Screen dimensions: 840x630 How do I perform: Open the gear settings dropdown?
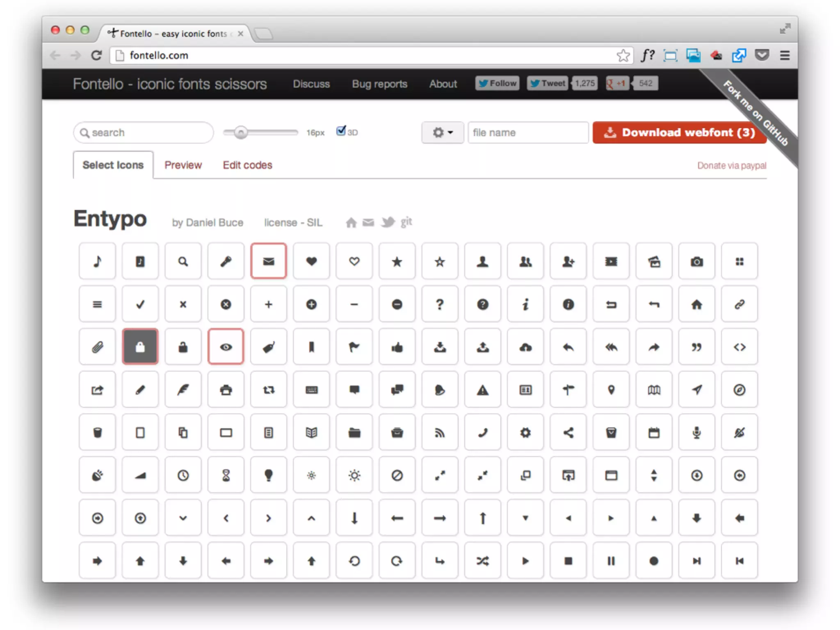(442, 132)
